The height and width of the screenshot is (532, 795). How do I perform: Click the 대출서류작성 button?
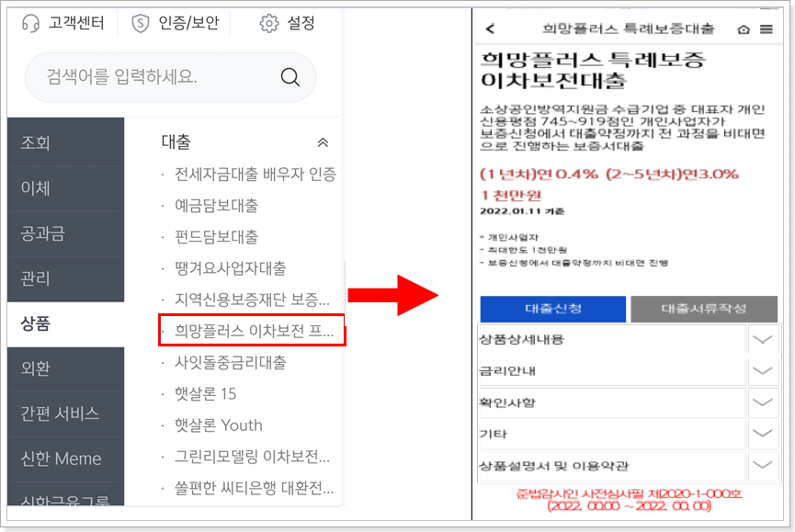[705, 310]
